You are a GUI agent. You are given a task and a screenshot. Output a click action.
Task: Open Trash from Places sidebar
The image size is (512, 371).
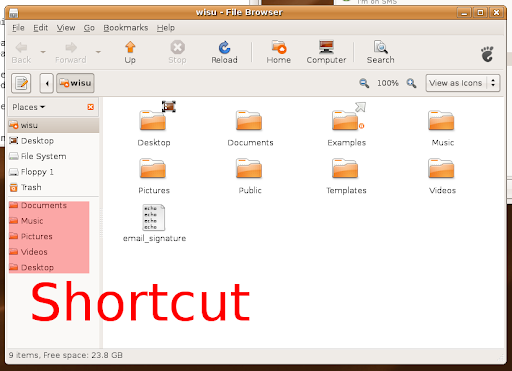(x=53, y=187)
